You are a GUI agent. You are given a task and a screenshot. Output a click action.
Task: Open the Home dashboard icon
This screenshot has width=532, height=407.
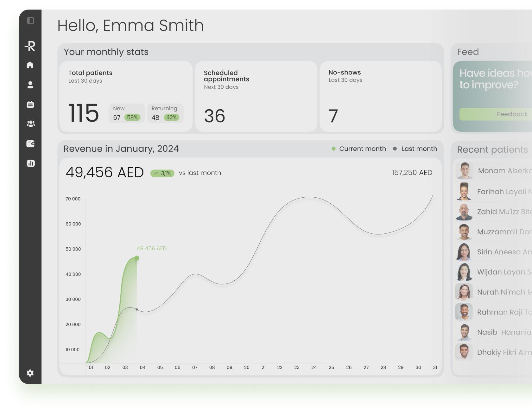pos(30,65)
